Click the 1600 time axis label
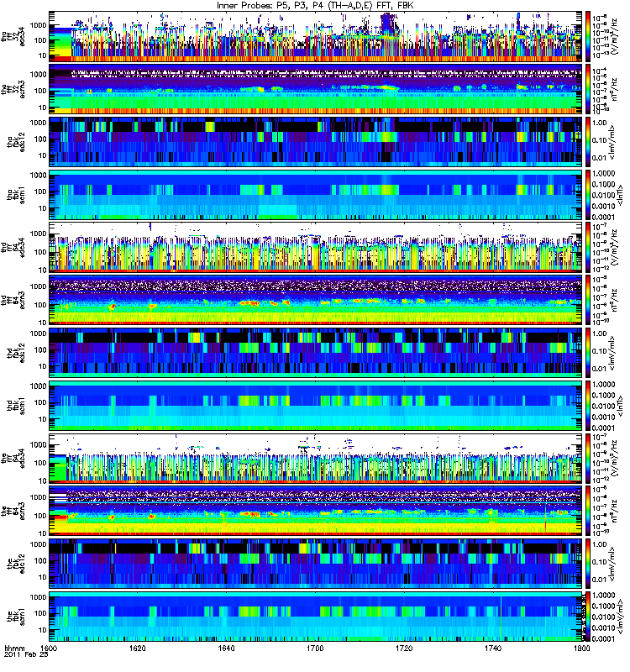Viewport: 630px width, 672px height. (x=49, y=648)
